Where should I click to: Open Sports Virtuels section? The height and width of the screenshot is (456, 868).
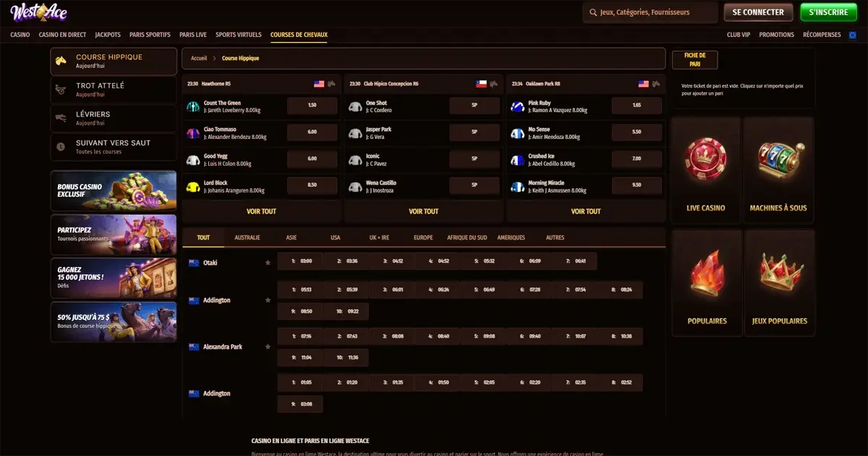pos(239,35)
